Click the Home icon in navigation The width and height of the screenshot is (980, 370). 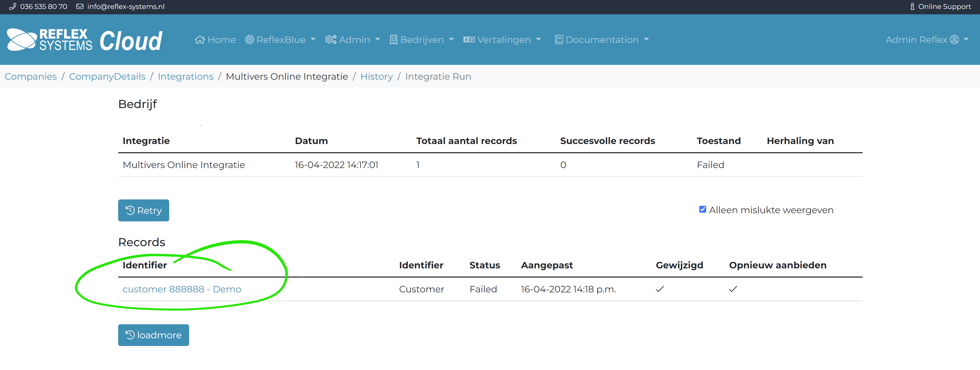tap(201, 40)
